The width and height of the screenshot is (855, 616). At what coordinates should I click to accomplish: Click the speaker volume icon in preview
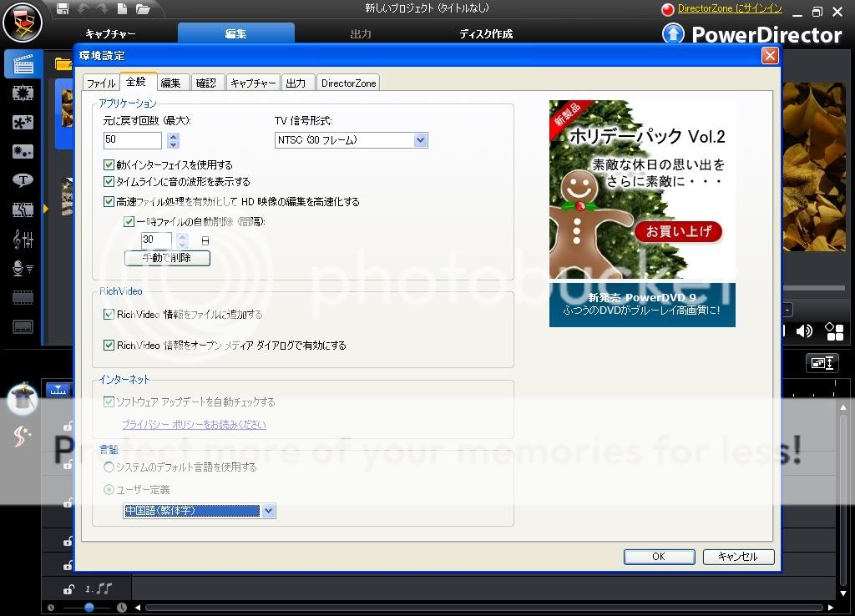click(804, 331)
